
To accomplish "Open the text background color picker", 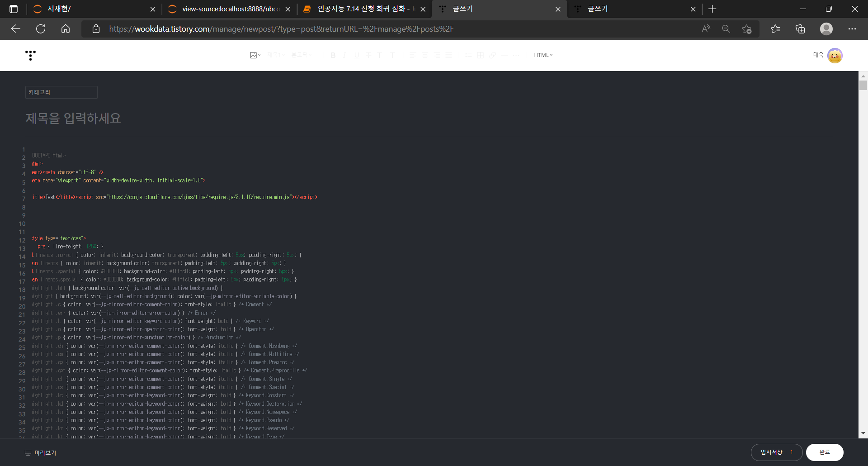I will pyautogui.click(x=392, y=55).
